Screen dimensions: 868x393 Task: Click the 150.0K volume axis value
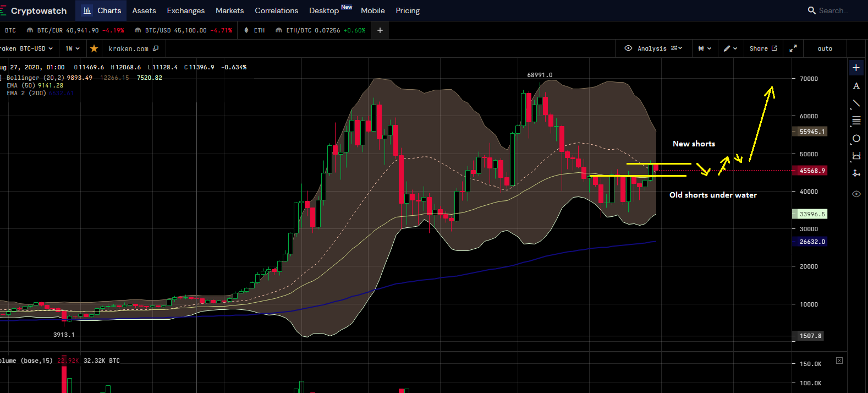tap(810, 364)
